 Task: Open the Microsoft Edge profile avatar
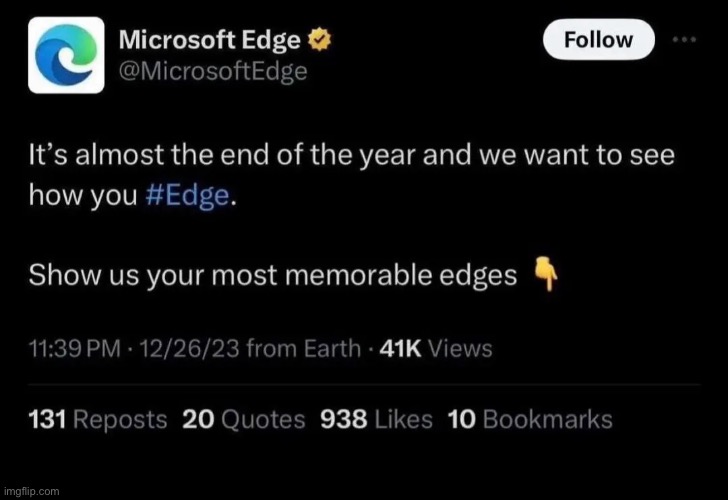(66, 55)
